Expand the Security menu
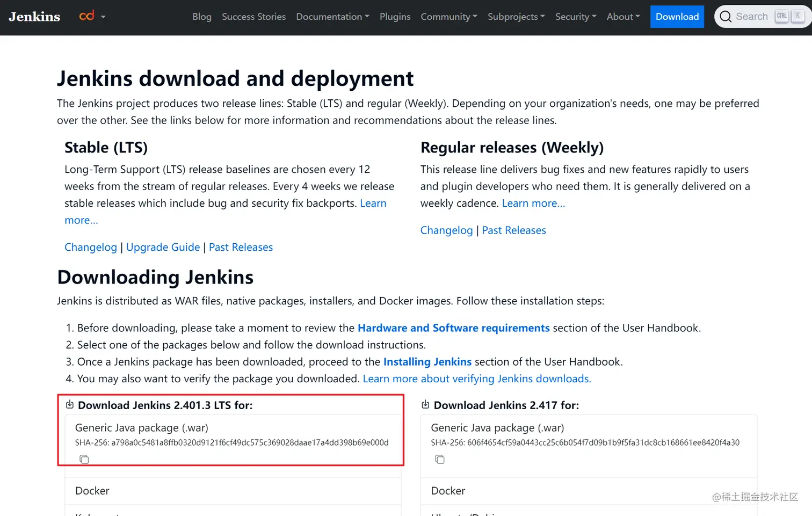812x516 pixels. 575,17
